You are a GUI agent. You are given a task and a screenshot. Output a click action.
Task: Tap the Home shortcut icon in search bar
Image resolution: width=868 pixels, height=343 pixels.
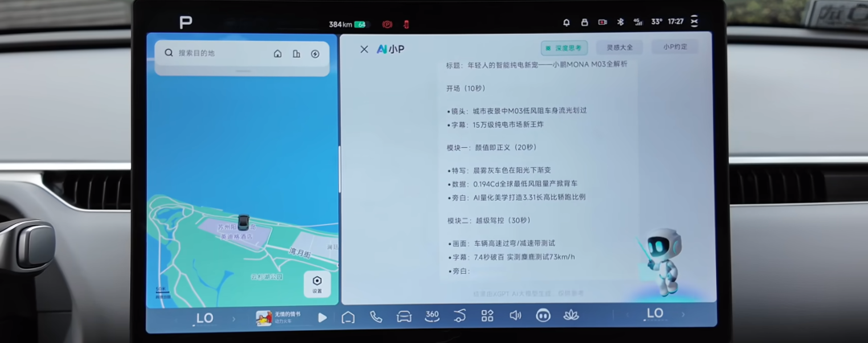(278, 54)
